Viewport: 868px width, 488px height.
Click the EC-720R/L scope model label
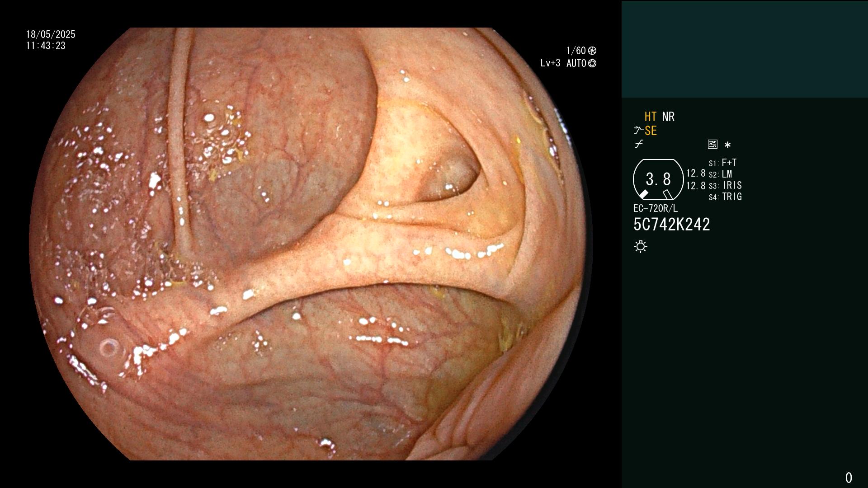click(x=656, y=208)
